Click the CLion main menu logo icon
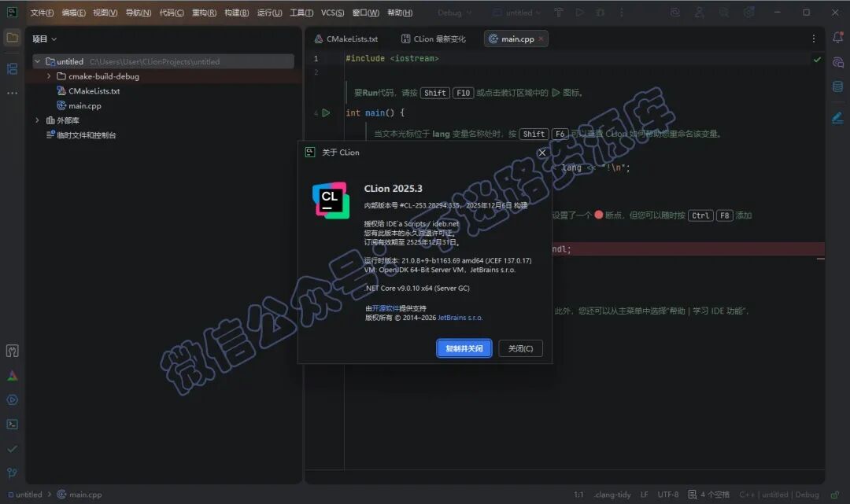850x504 pixels. click(12, 13)
